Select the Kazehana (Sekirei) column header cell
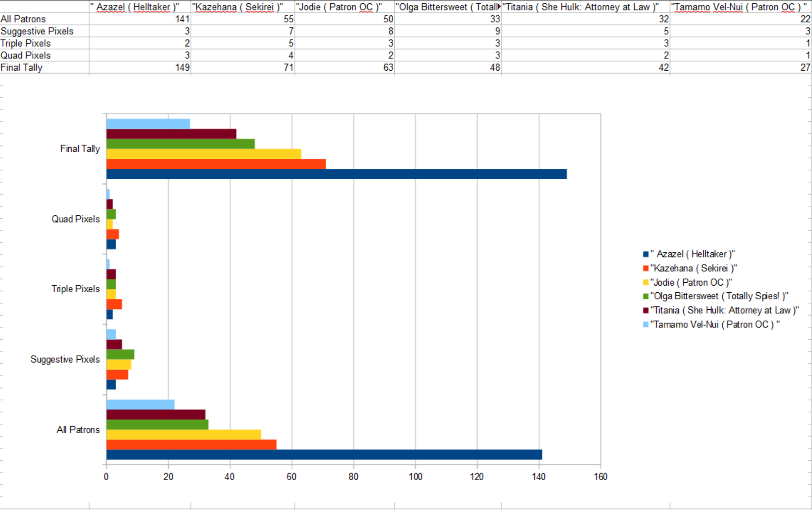The image size is (812, 510). (x=243, y=7)
